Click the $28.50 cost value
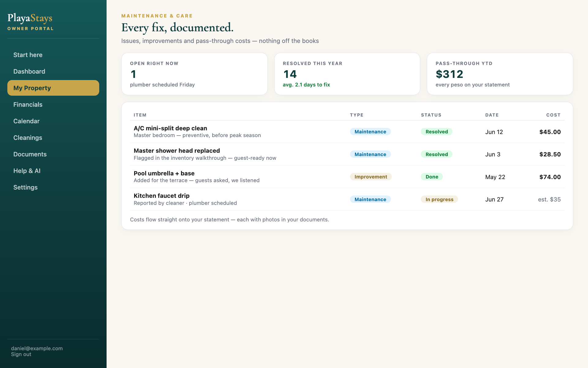588x368 pixels. pyautogui.click(x=550, y=154)
